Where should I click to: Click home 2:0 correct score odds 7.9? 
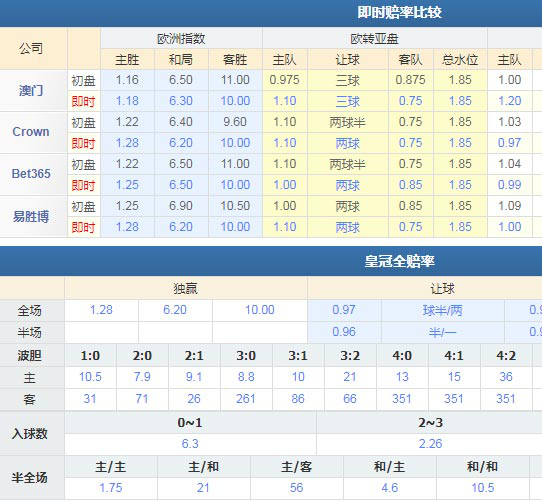pyautogui.click(x=142, y=377)
